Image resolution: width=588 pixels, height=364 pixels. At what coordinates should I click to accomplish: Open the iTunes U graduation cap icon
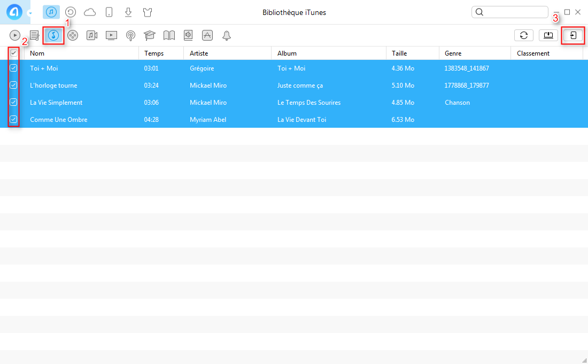pyautogui.click(x=150, y=36)
